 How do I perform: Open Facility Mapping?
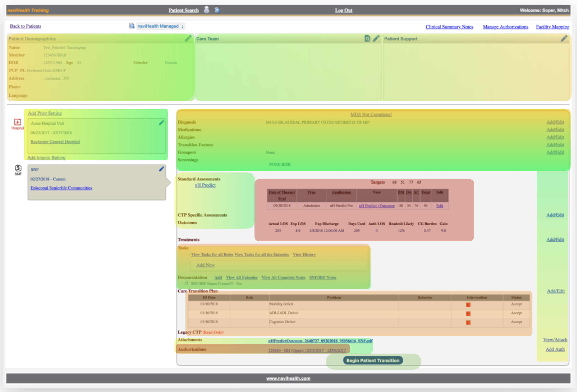click(553, 27)
